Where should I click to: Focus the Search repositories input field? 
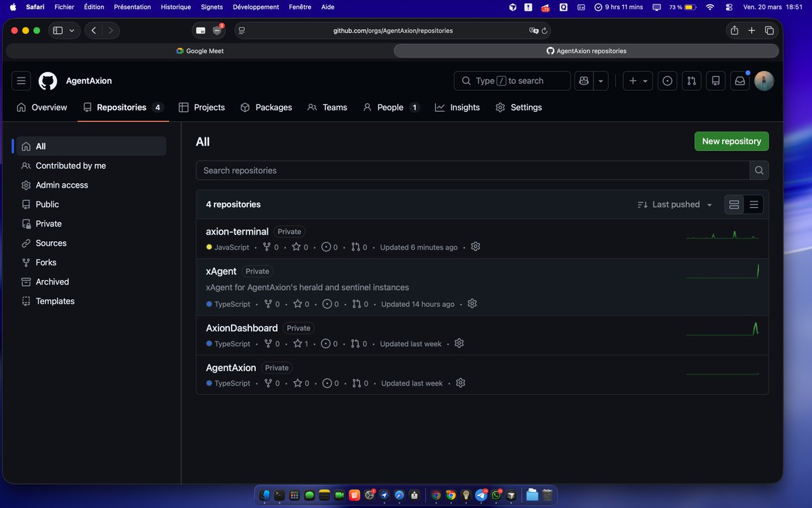click(x=472, y=171)
